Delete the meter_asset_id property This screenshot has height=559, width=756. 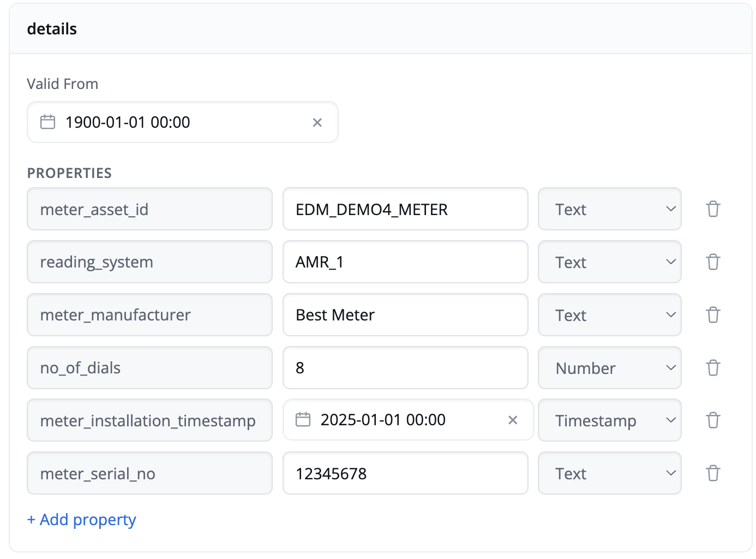point(713,209)
